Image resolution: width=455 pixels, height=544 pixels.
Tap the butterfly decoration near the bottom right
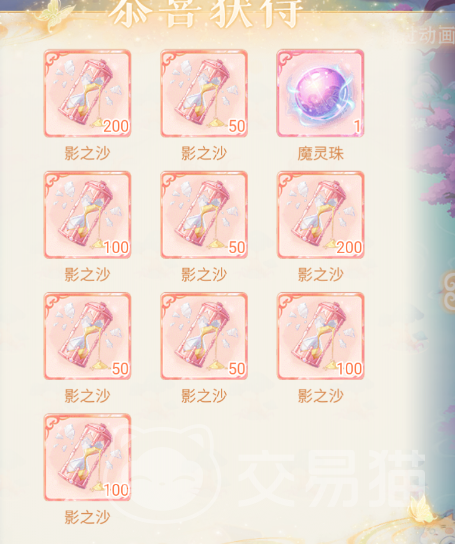point(420,509)
